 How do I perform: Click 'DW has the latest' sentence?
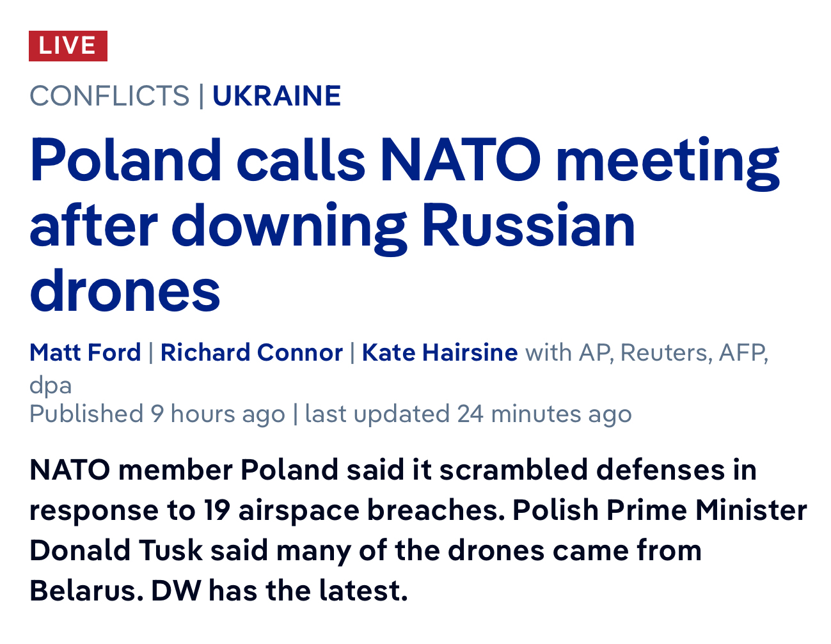click(279, 590)
